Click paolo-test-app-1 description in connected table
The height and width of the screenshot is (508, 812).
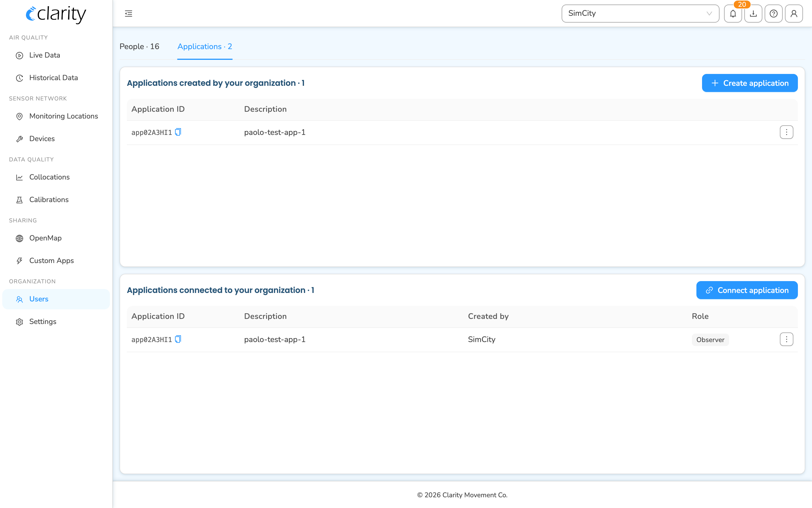[275, 339]
